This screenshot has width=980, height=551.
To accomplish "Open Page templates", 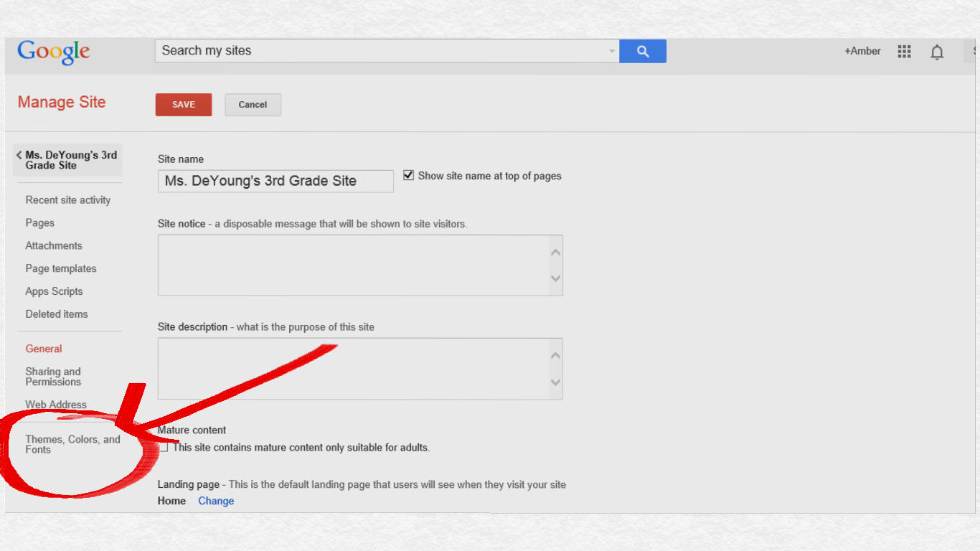I will (x=61, y=268).
